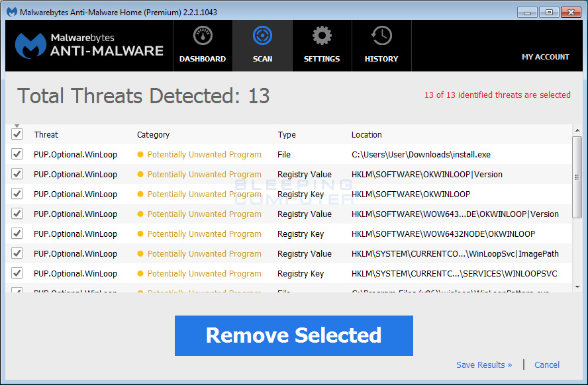Uncheck the SERVICES\WINLOOPSVC registry key checkbox
The width and height of the screenshot is (588, 385).
17,273
